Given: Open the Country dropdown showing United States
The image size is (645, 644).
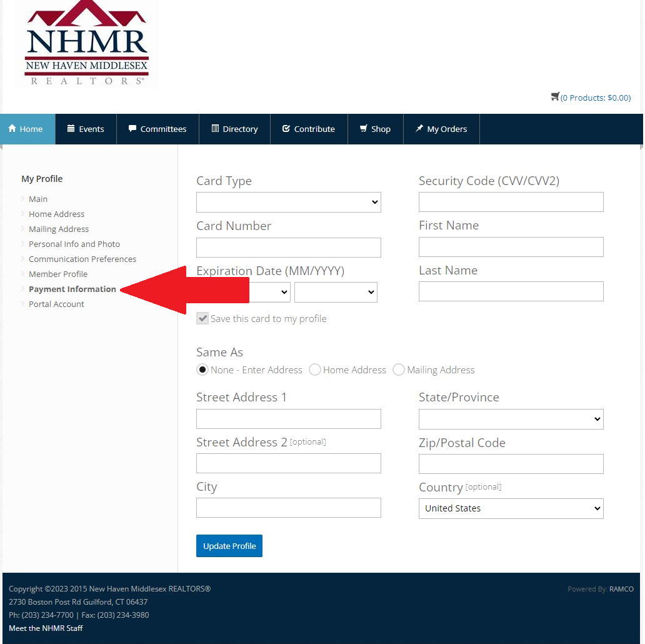Looking at the screenshot, I should click(x=511, y=508).
